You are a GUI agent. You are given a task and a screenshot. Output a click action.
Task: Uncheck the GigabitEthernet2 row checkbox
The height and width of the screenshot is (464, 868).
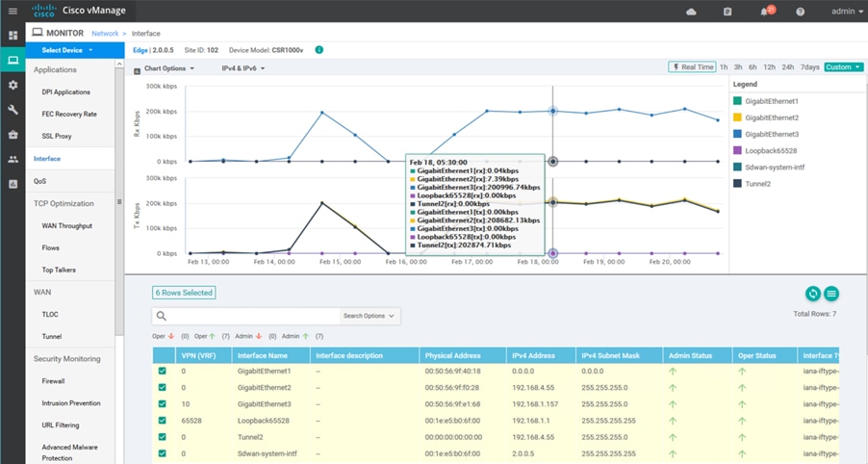(163, 388)
